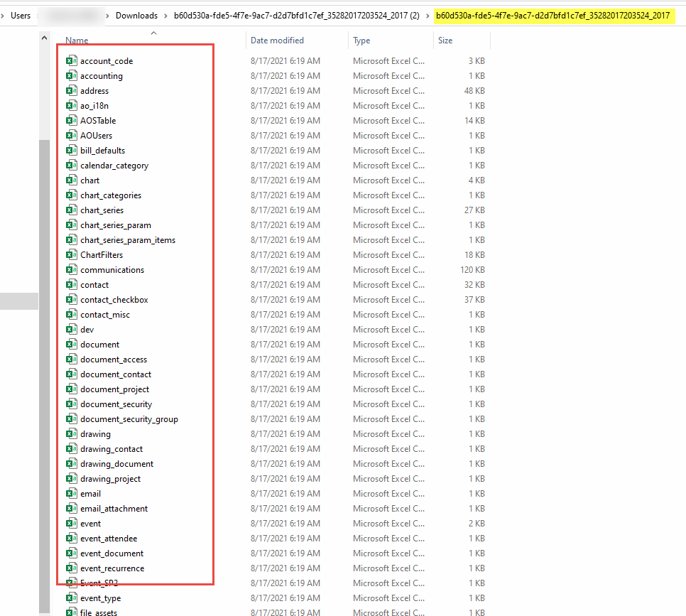The width and height of the screenshot is (686, 616).
Task: Click the Excel icon beside AOSTable
Action: tap(71, 120)
